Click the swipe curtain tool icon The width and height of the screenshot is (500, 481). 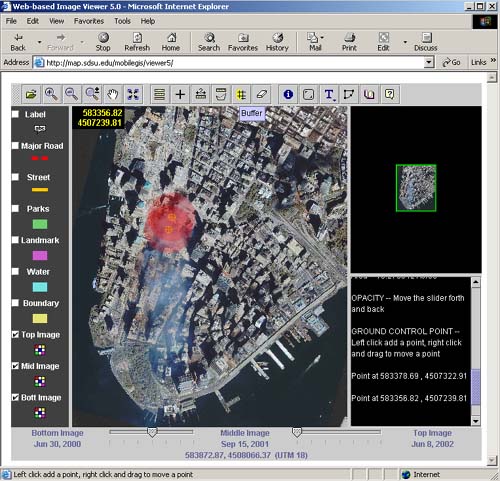(x=221, y=94)
